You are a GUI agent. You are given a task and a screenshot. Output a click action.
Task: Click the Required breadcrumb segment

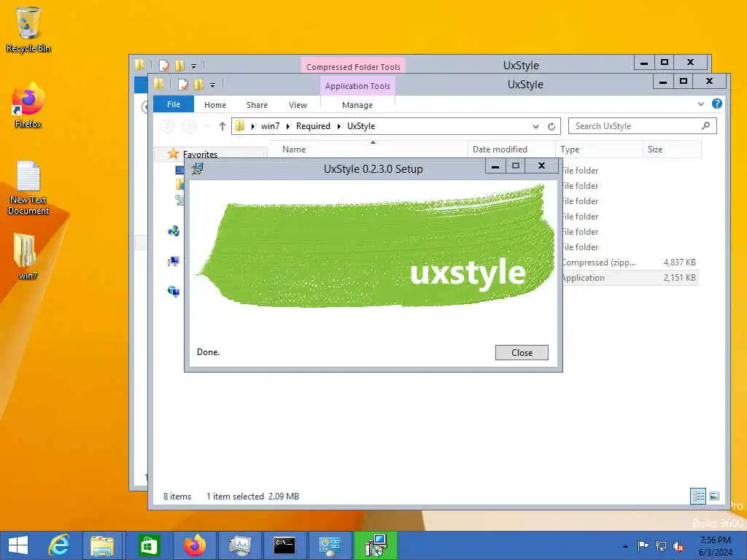[x=313, y=126]
